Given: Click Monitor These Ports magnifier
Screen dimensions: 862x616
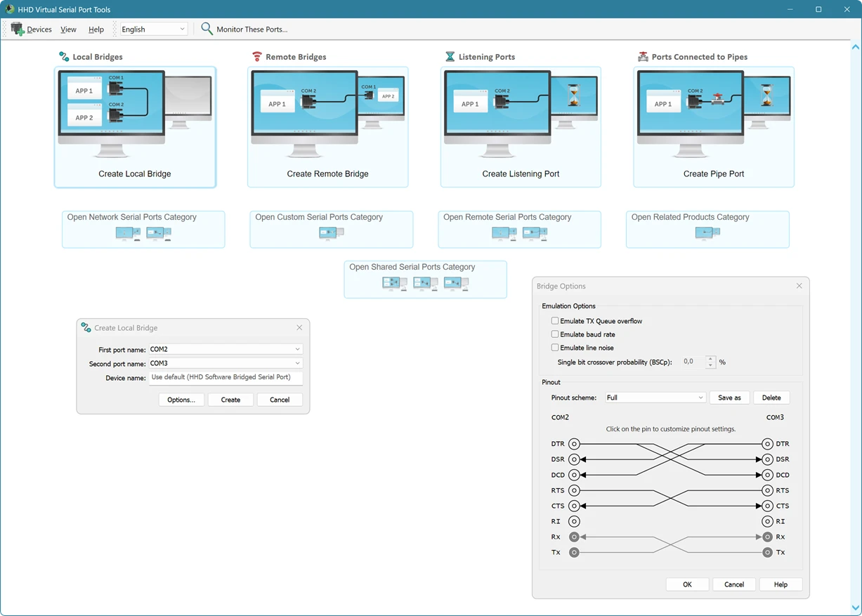Looking at the screenshot, I should tap(207, 29).
